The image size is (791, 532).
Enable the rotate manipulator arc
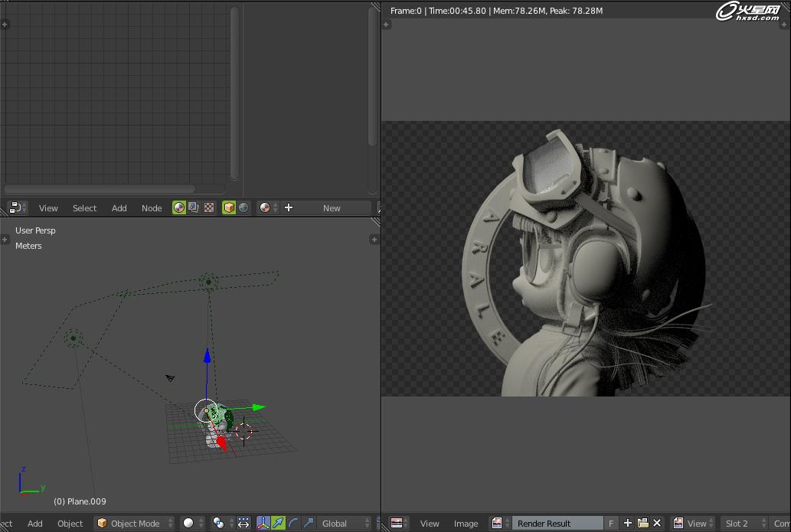[x=293, y=524]
